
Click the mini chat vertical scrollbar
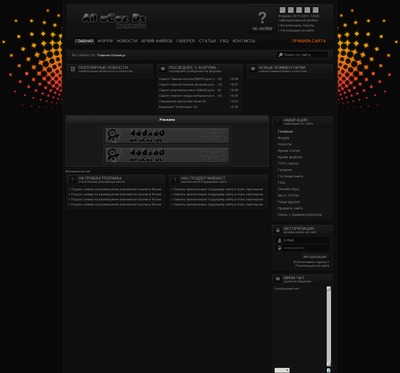click(x=329, y=326)
